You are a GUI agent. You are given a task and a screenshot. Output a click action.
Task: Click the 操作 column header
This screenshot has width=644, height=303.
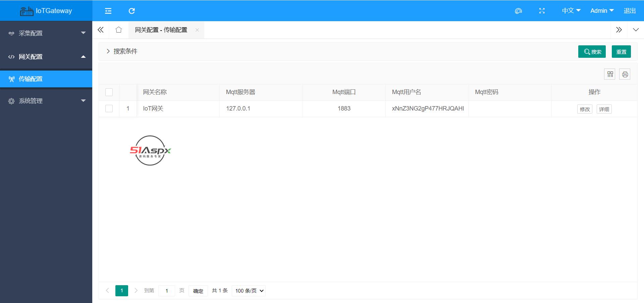pos(594,92)
